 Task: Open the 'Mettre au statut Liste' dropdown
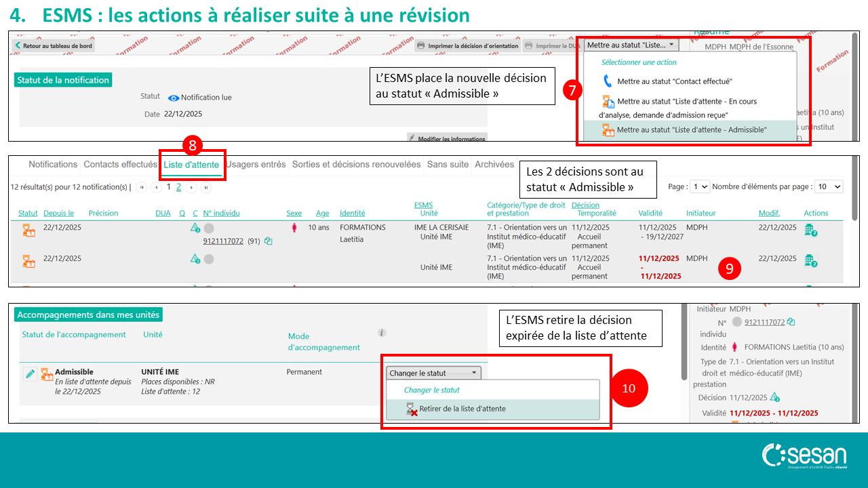coord(631,45)
